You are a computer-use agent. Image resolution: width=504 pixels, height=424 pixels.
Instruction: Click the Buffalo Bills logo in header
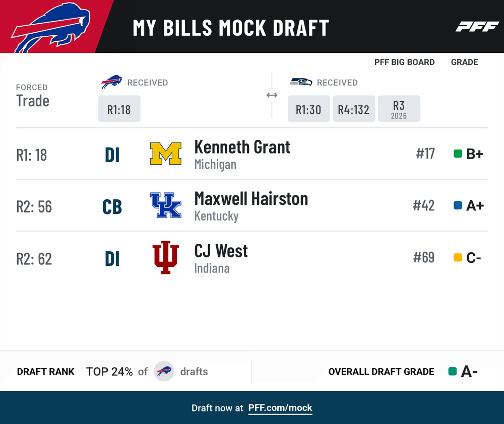(51, 27)
